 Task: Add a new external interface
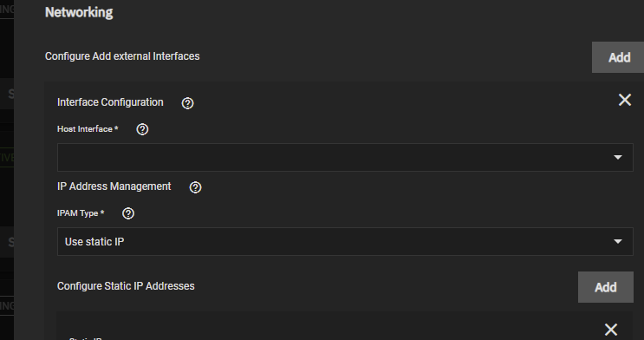point(618,57)
